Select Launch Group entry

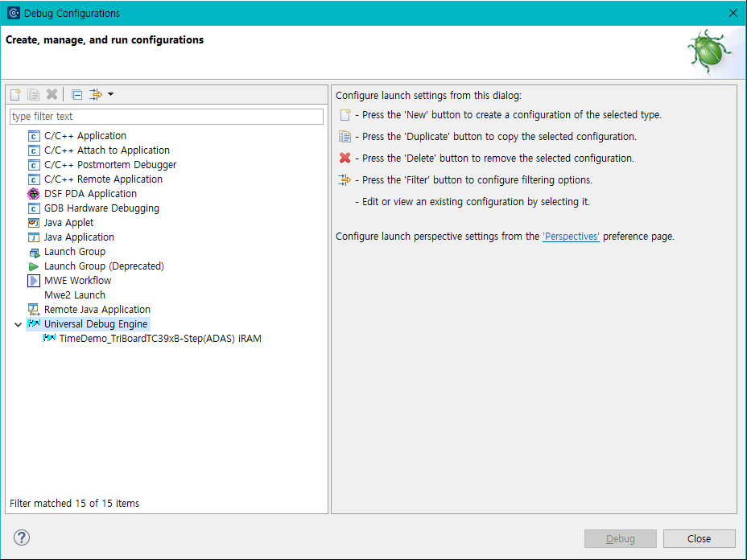pos(75,251)
